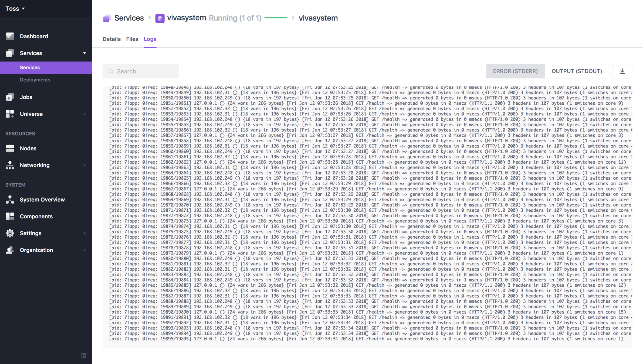Click the Networking sidebar icon
The width and height of the screenshot is (643, 364).
(10, 165)
